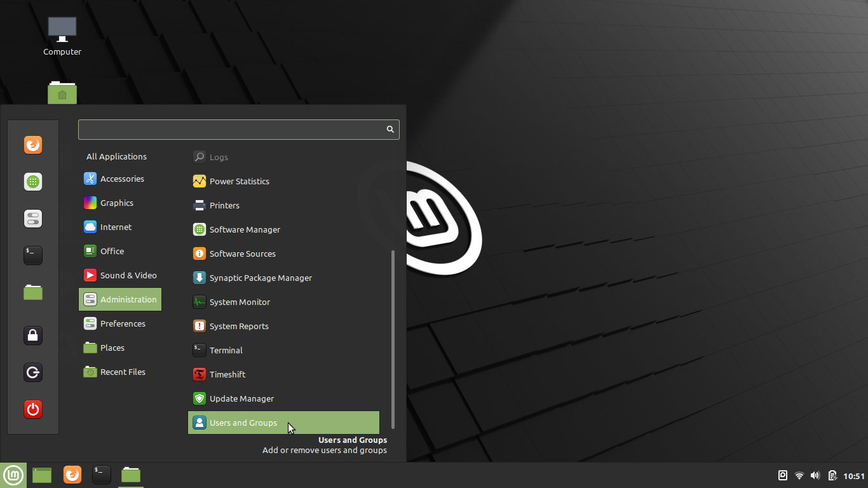Launch Timeshift from the Administration list
This screenshot has width=868, height=488.
(227, 374)
